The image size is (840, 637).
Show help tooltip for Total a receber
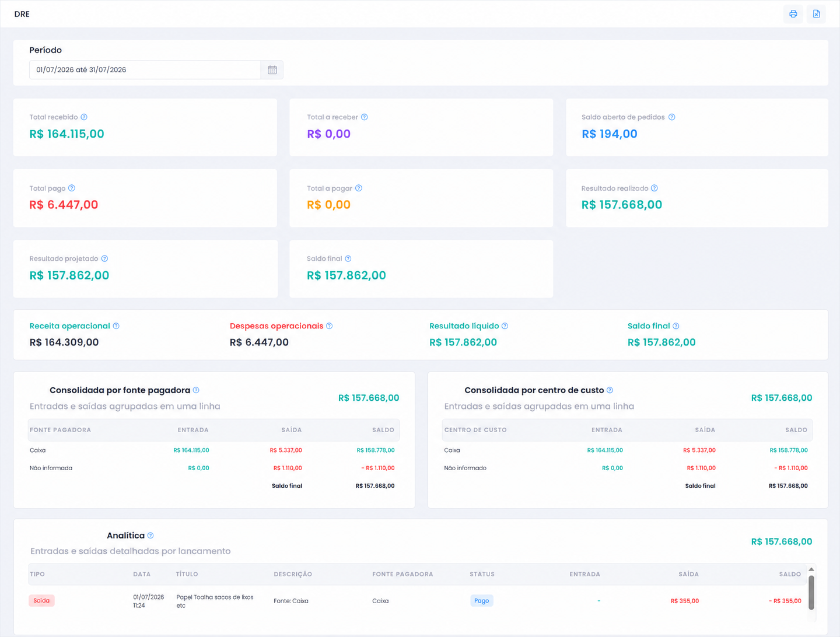point(365,117)
